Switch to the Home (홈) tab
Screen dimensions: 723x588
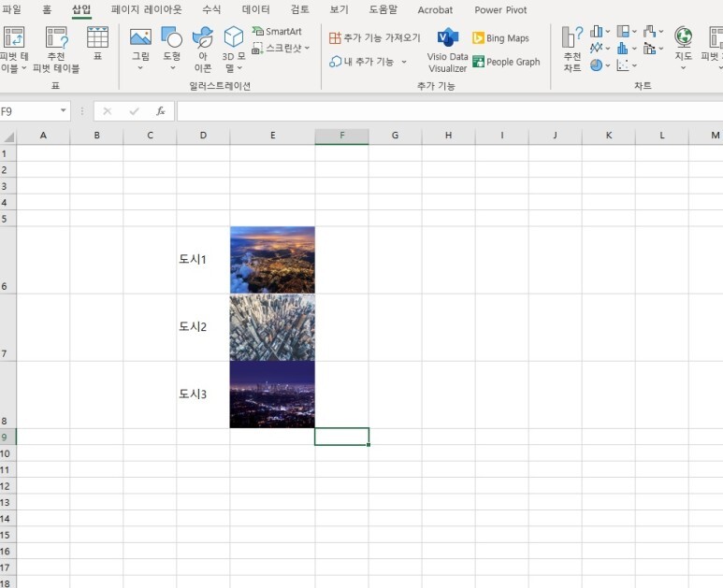(x=47, y=9)
